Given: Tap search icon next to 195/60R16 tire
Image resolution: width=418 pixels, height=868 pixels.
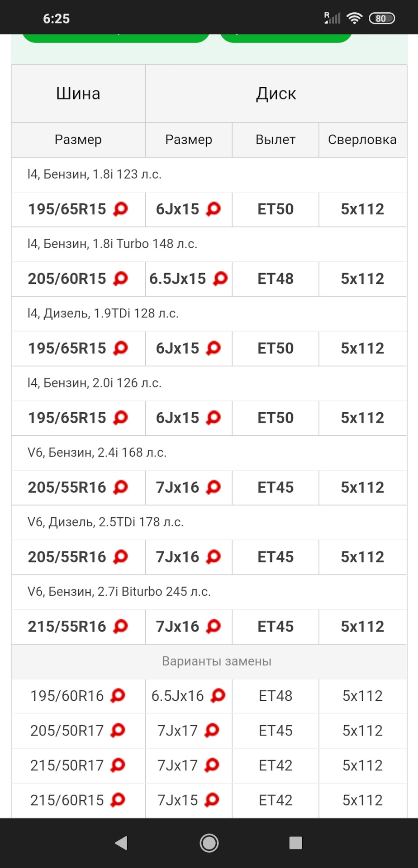Looking at the screenshot, I should point(118,695).
